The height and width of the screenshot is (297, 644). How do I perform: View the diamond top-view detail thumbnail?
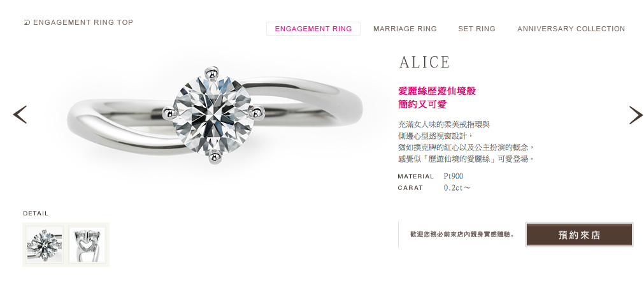tap(45, 244)
